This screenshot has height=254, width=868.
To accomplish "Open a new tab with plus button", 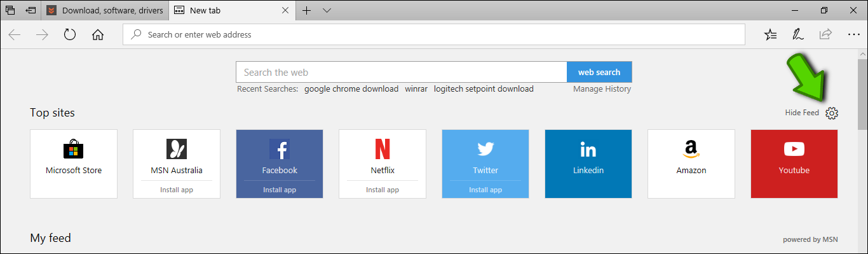I will [x=307, y=10].
